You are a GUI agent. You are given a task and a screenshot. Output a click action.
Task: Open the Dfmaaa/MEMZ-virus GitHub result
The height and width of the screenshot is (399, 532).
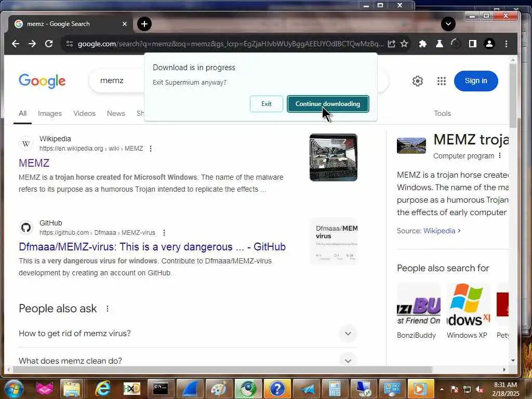tap(152, 247)
